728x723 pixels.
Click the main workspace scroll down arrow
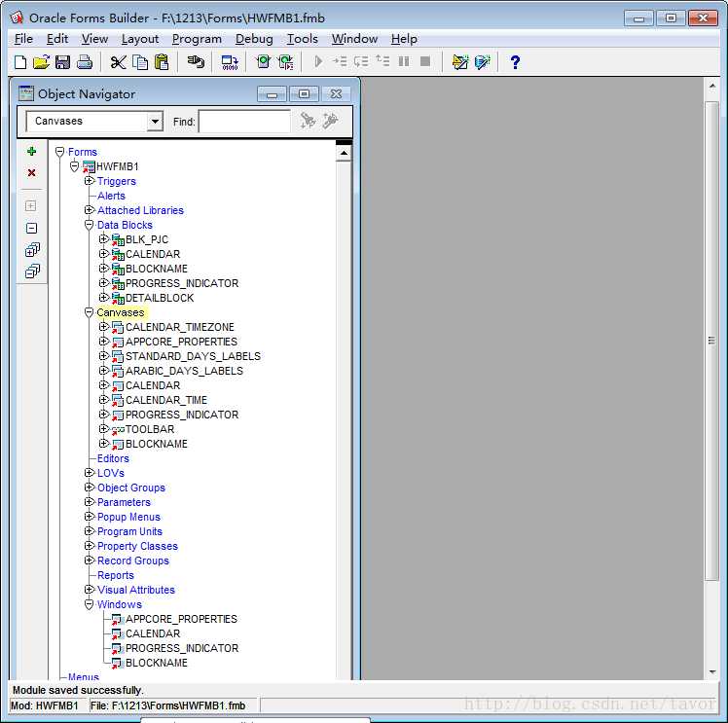712,672
